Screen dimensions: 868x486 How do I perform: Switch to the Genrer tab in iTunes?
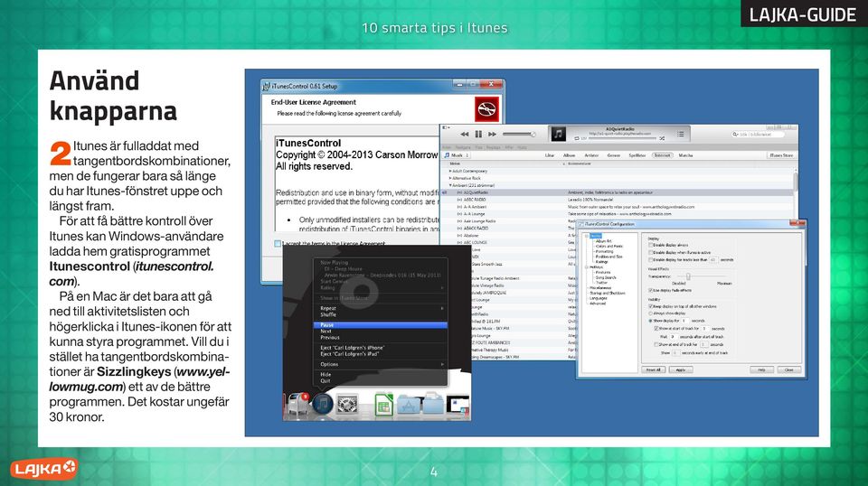pyautogui.click(x=613, y=155)
